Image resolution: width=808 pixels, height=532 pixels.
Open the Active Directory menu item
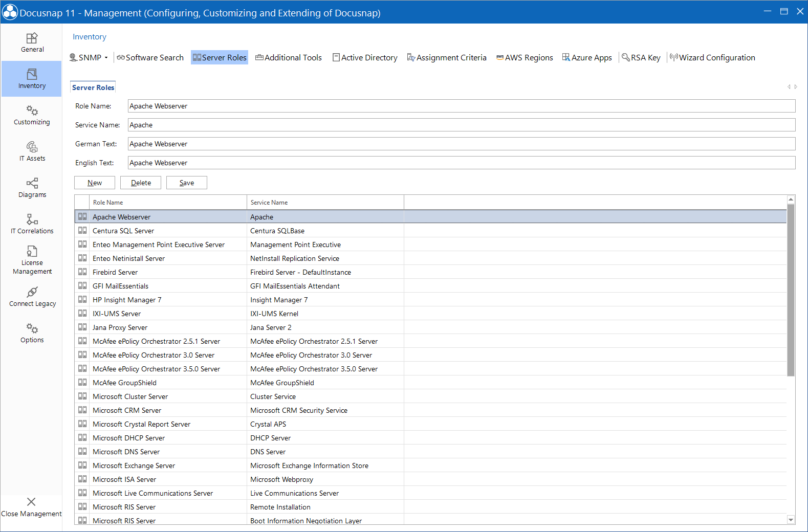[x=365, y=57]
